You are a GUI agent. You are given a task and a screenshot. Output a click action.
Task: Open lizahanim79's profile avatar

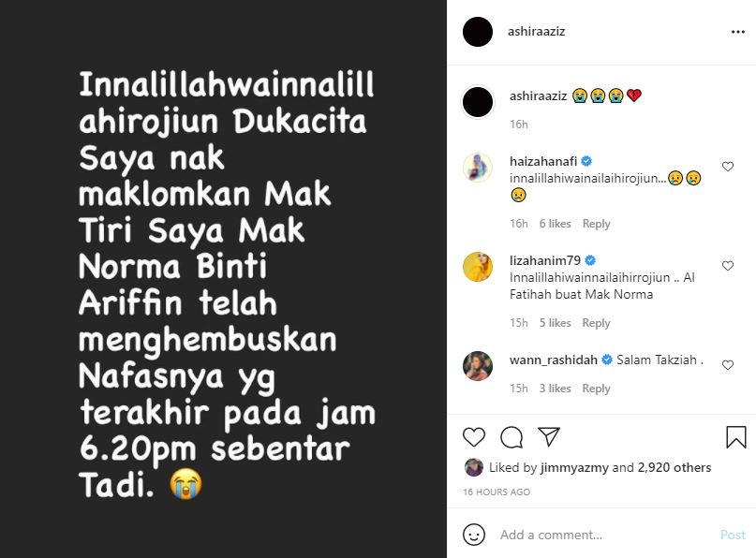coord(478,267)
